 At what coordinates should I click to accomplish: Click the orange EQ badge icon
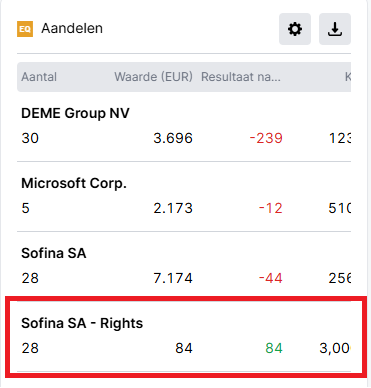25,29
